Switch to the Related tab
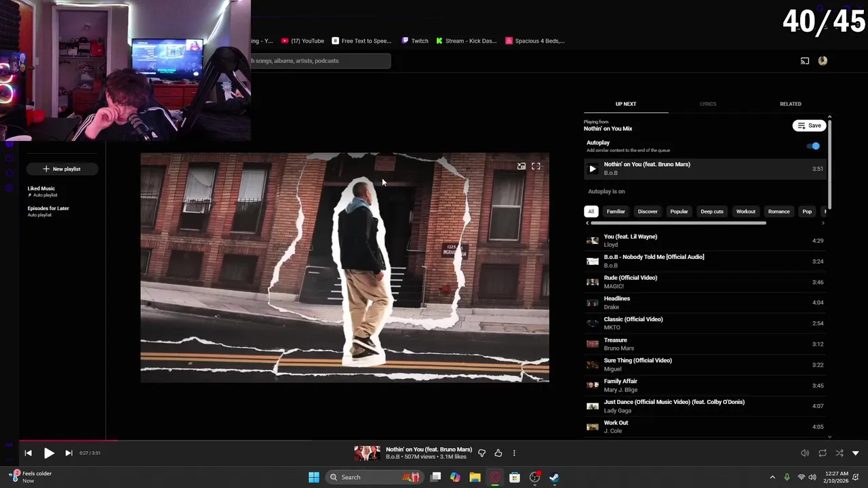868x488 pixels. point(790,104)
